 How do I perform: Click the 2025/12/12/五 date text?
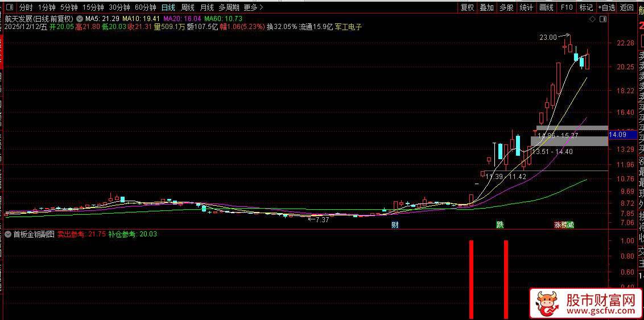[x=26, y=27]
